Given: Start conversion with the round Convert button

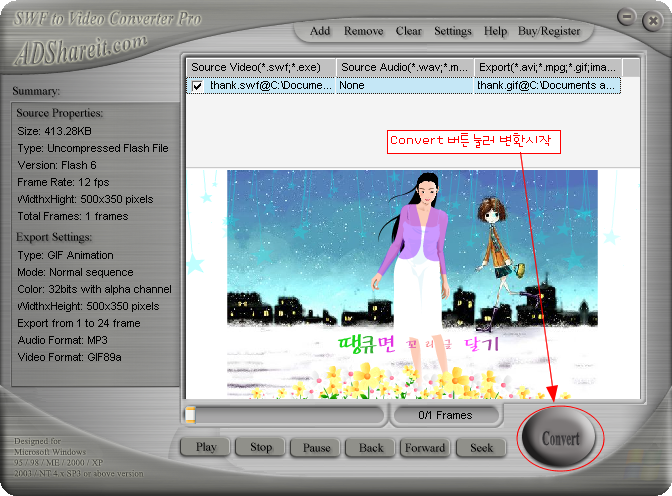Looking at the screenshot, I should pyautogui.click(x=560, y=438).
